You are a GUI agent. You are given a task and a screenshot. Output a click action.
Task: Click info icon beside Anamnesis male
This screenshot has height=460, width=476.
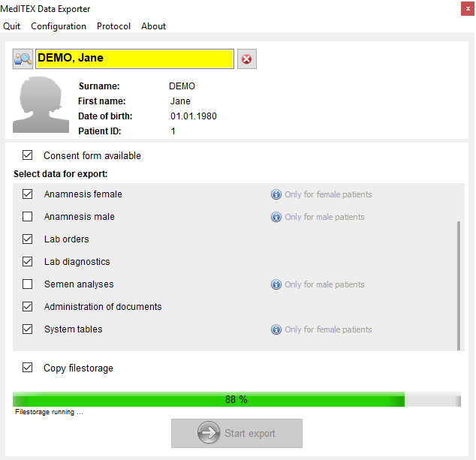click(x=276, y=217)
